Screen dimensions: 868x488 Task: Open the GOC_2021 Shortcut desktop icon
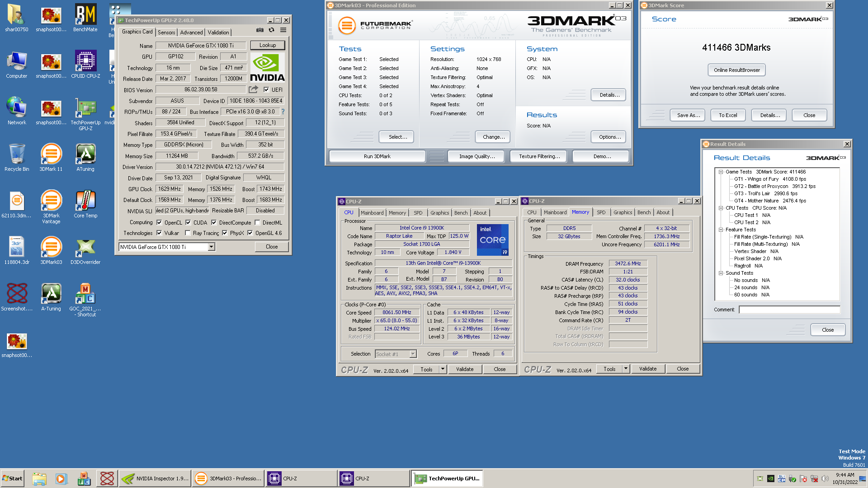(85, 300)
